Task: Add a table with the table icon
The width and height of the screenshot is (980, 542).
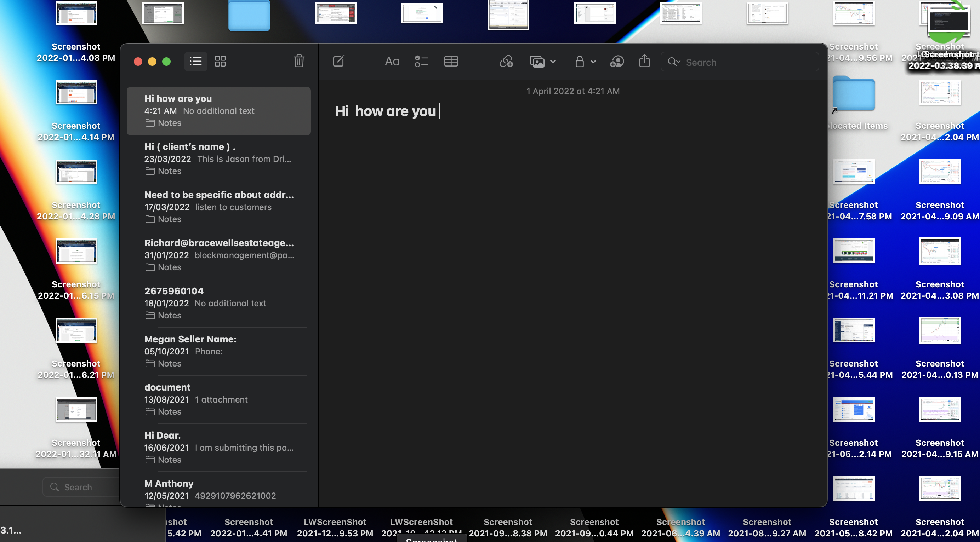Action: 451,61
